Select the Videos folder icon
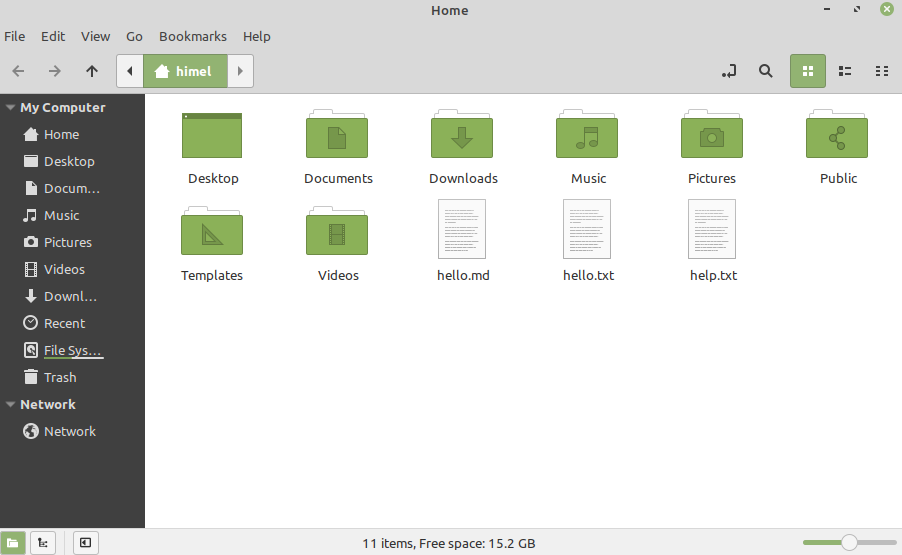Viewport: 902px width, 555px height. 337,231
